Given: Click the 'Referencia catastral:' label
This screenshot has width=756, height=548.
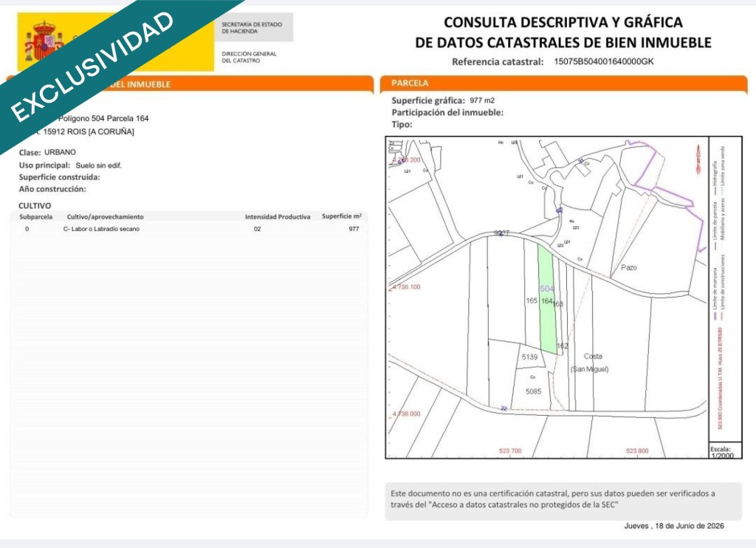Looking at the screenshot, I should 498,62.
